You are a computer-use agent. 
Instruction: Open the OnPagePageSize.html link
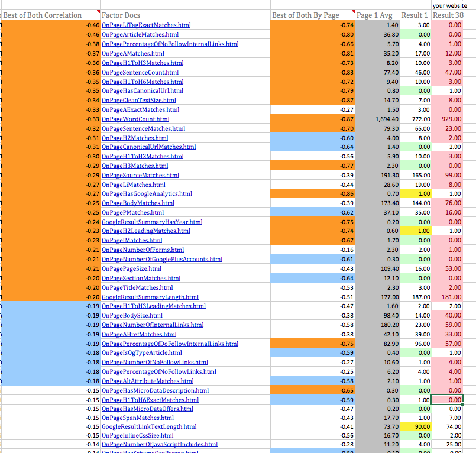pos(131,268)
